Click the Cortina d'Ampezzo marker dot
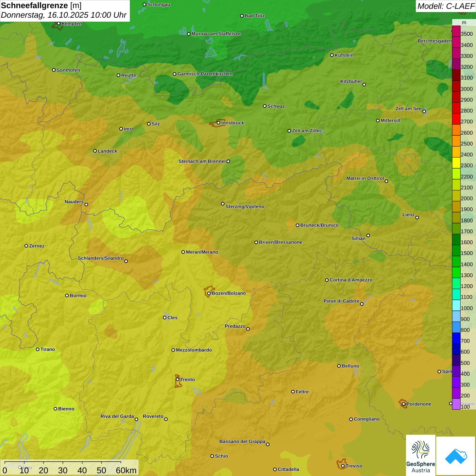The height and width of the screenshot is (476, 476). (x=327, y=280)
